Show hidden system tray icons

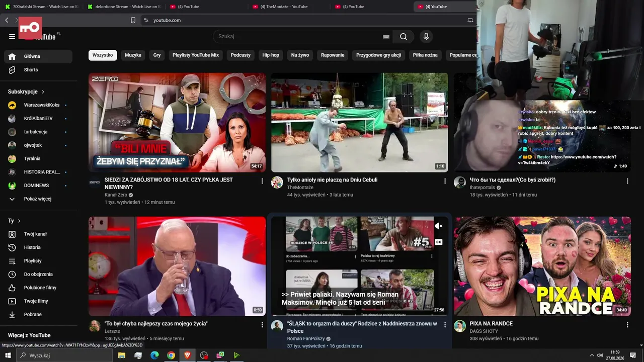[x=591, y=355]
